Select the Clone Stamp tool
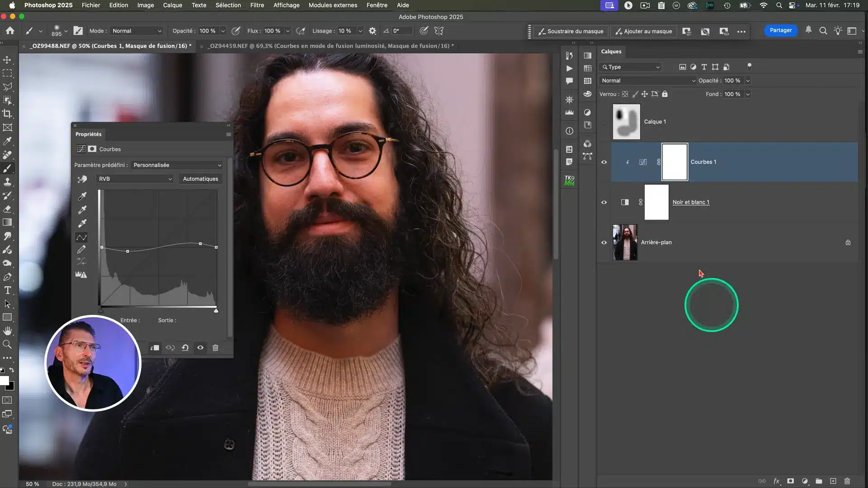This screenshot has width=868, height=488. (x=7, y=182)
